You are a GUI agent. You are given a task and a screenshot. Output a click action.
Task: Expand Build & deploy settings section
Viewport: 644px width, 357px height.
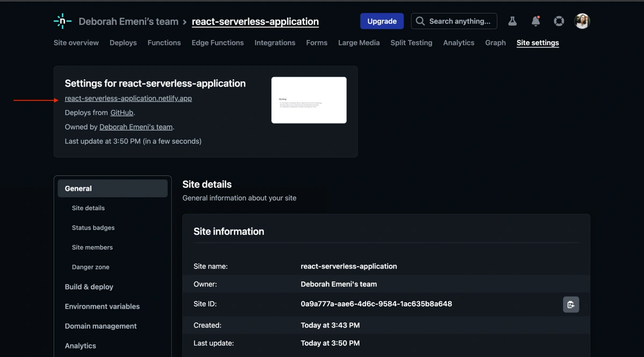click(89, 287)
